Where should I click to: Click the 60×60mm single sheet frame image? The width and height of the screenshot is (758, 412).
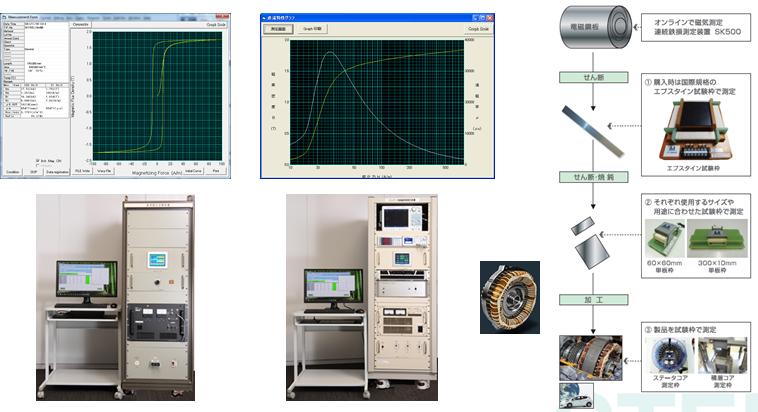point(665,238)
